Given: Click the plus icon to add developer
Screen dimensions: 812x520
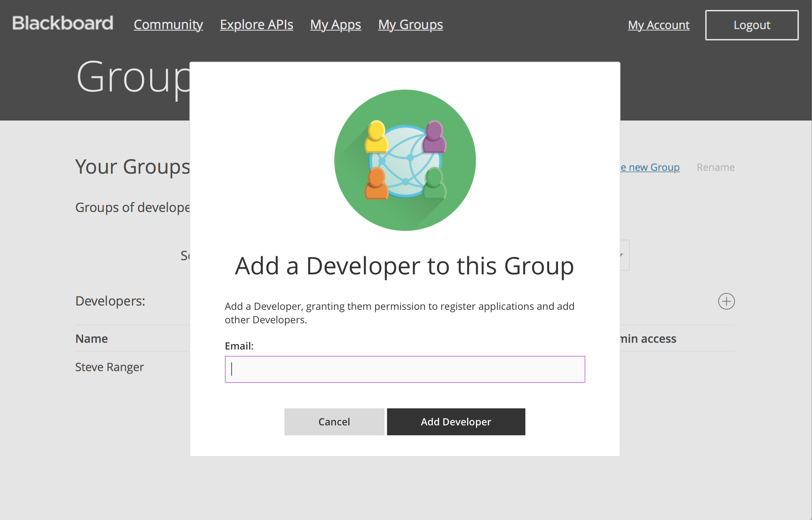Looking at the screenshot, I should [x=726, y=301].
